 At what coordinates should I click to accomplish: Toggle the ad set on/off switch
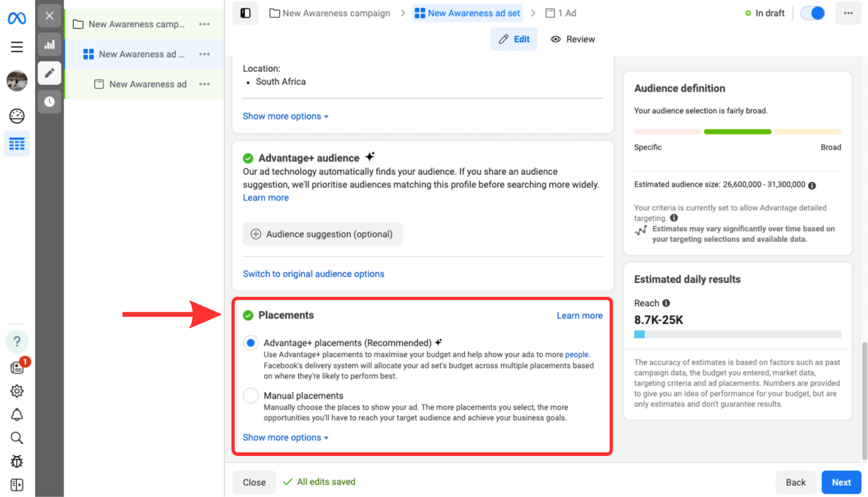[x=812, y=13]
